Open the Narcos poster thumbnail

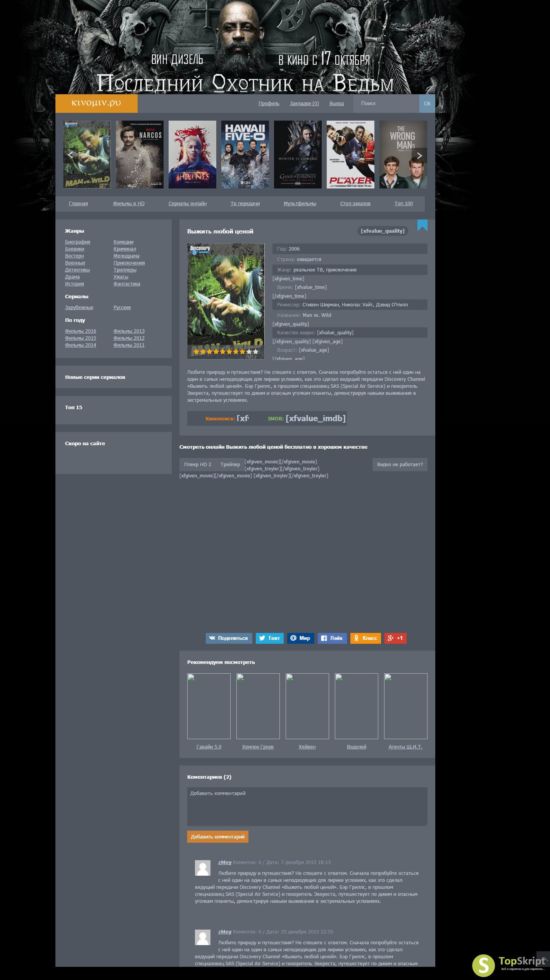140,154
